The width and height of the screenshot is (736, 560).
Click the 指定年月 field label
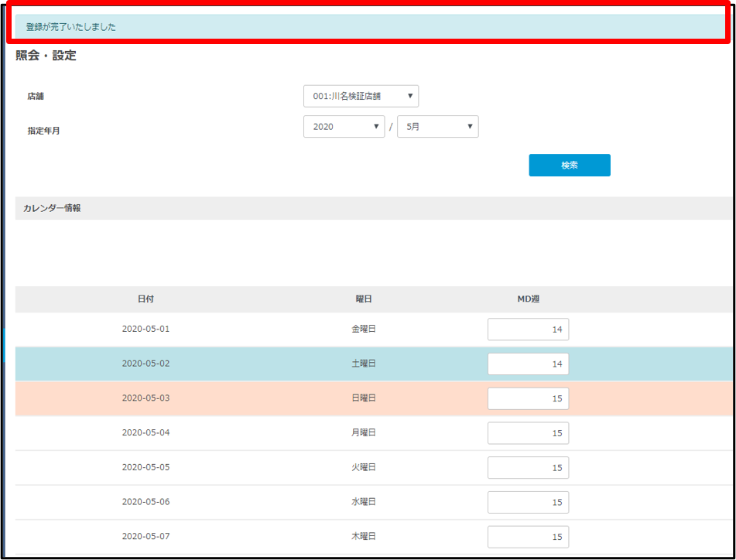[43, 131]
